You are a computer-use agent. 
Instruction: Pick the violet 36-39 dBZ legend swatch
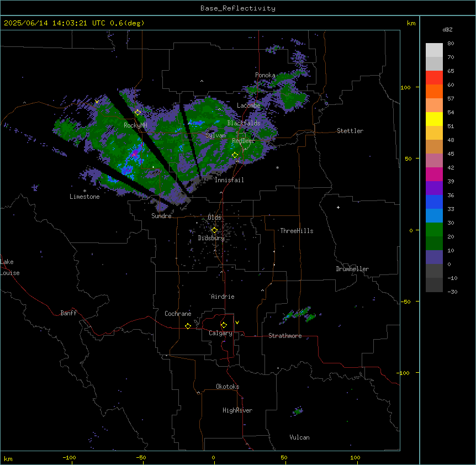pos(434,188)
